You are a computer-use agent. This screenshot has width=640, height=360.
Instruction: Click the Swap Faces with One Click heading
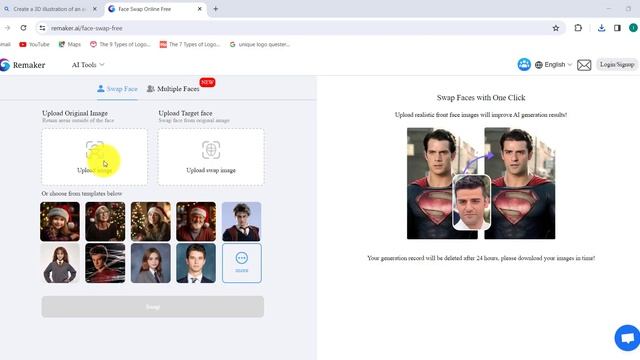481,98
